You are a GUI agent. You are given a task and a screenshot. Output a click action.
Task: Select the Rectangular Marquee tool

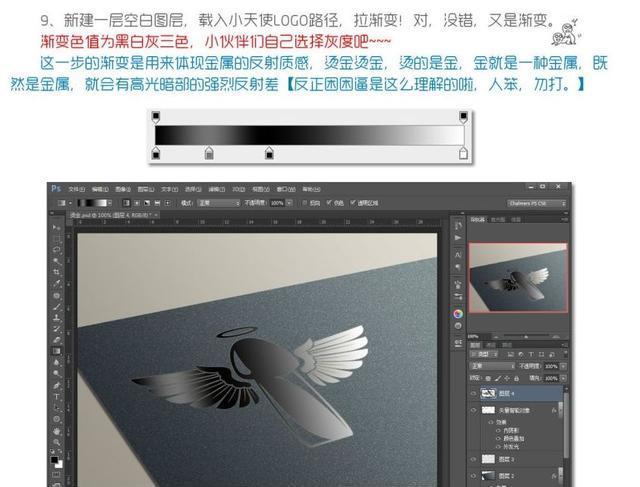[x=56, y=238]
